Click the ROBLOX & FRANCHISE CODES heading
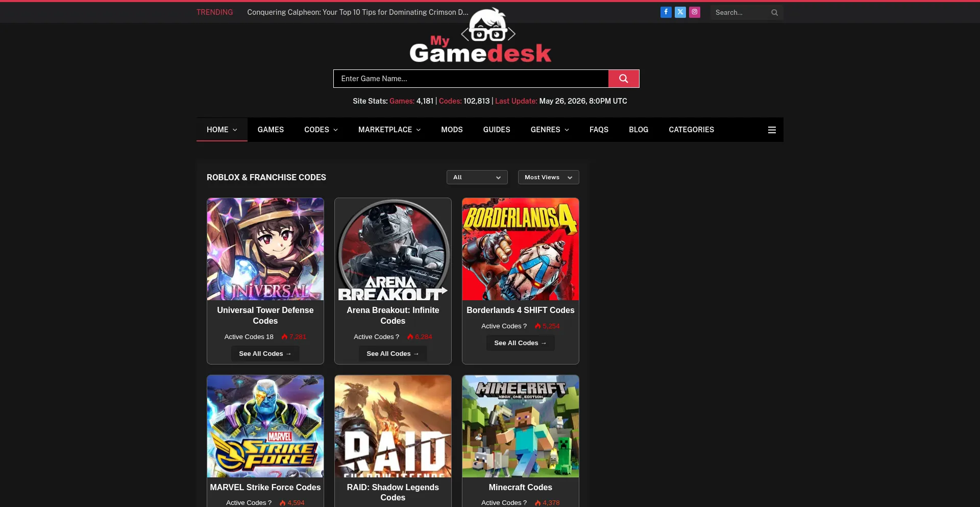 [266, 177]
